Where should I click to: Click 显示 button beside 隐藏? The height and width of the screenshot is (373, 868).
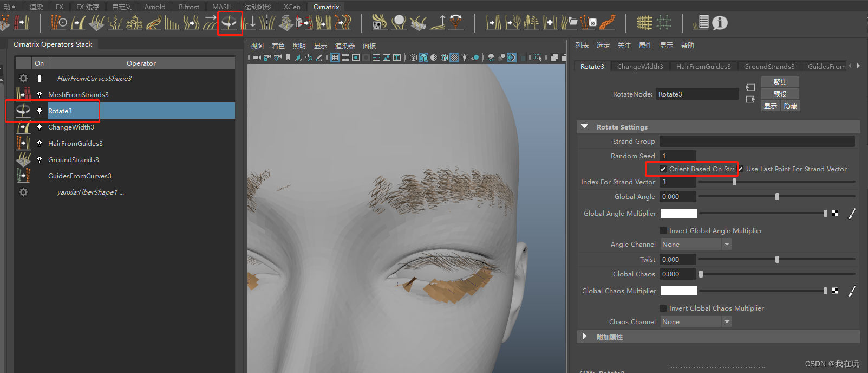point(771,106)
